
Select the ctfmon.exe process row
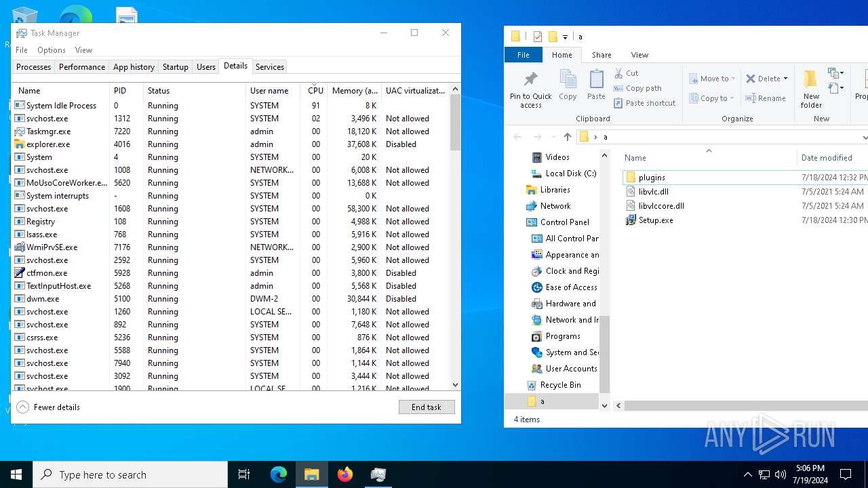[x=231, y=273]
